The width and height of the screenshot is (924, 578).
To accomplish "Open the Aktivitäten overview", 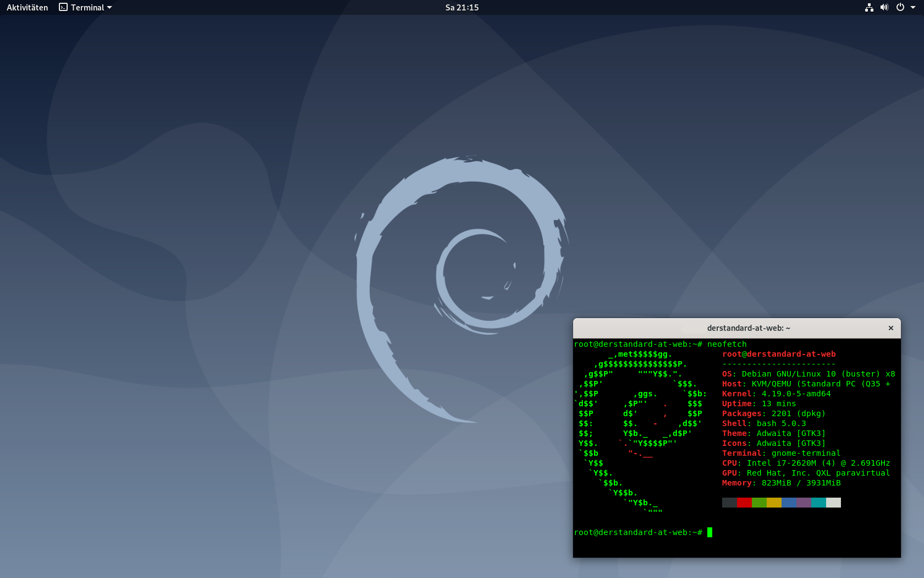I will pyautogui.click(x=26, y=7).
